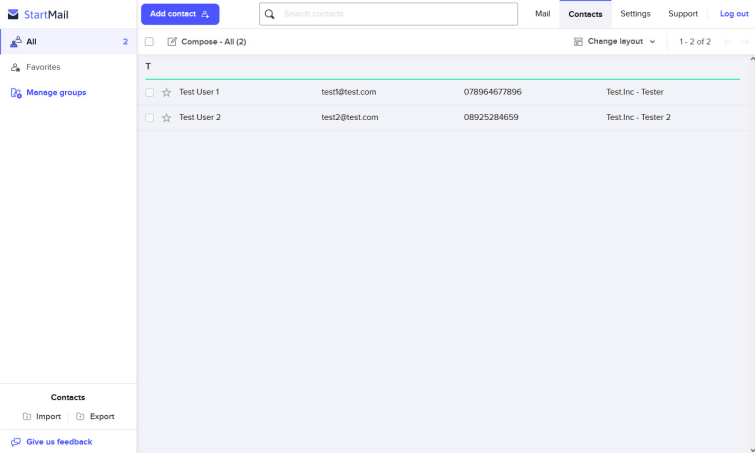Open the Support tab
The image size is (755, 453).
point(683,14)
